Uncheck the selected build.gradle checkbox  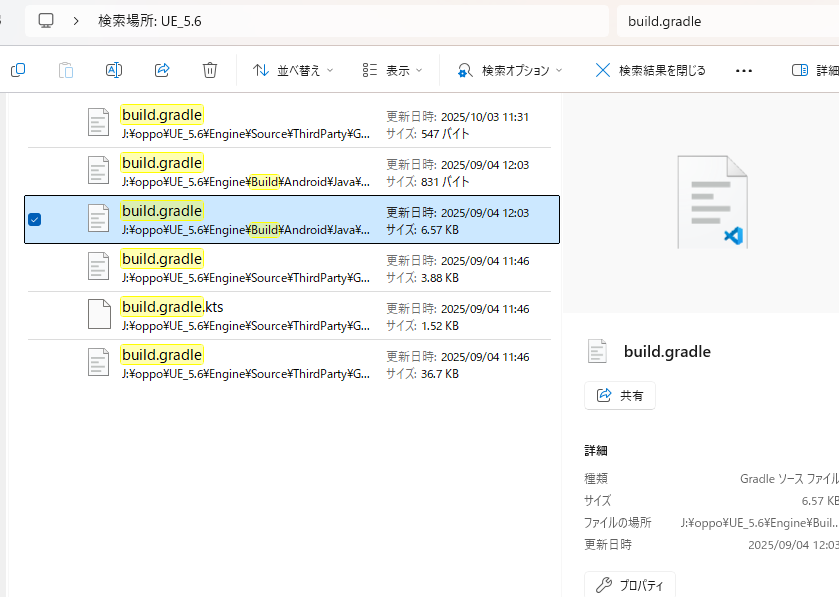pos(35,219)
